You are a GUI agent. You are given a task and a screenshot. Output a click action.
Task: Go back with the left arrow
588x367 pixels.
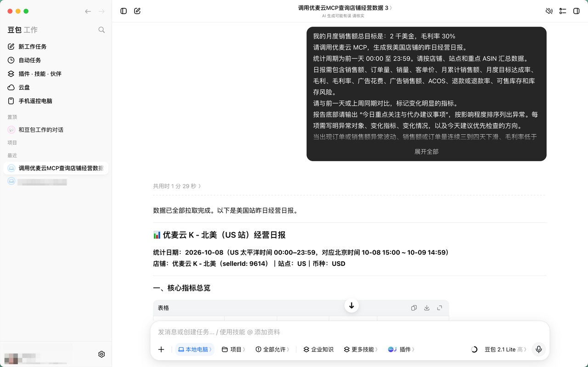pyautogui.click(x=88, y=11)
